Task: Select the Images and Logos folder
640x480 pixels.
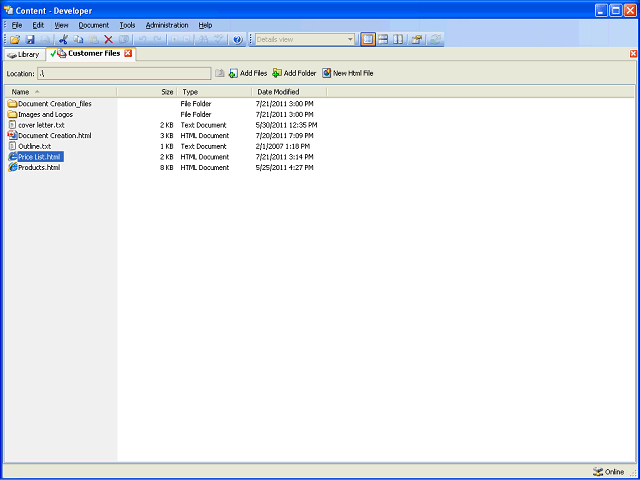Action: click(x=45, y=114)
